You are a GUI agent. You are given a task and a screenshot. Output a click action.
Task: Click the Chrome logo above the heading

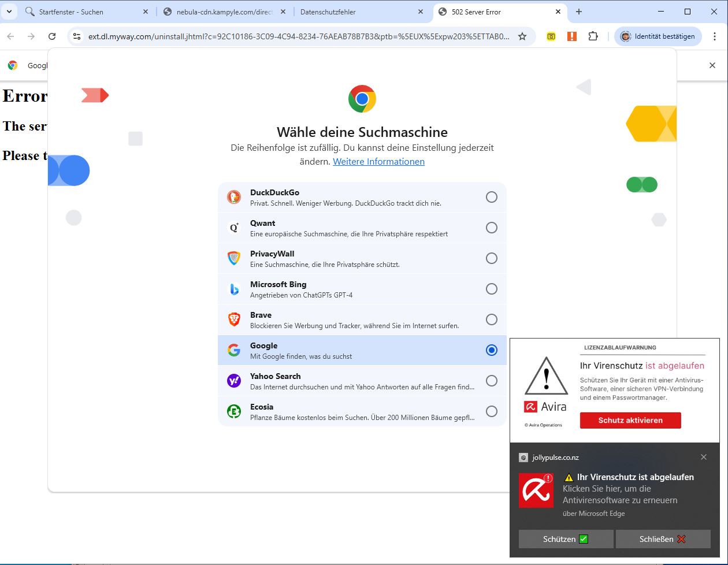pyautogui.click(x=362, y=99)
